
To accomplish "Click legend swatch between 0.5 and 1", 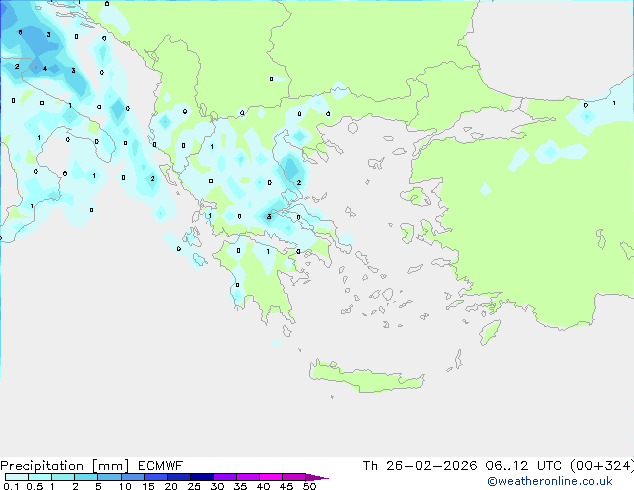I will point(40,477).
